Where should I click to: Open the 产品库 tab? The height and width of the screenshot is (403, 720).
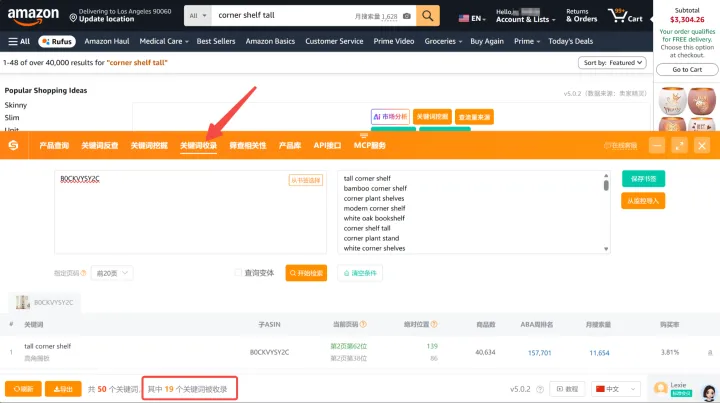(x=290, y=146)
